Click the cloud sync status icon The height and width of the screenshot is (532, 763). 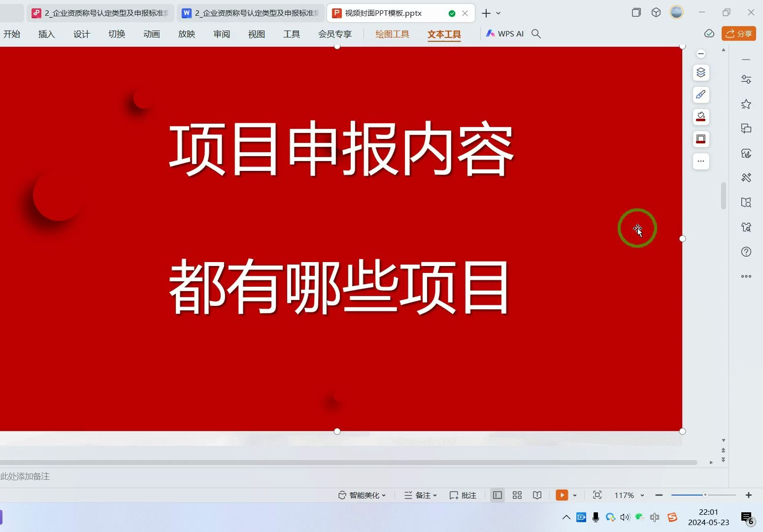[x=709, y=33]
